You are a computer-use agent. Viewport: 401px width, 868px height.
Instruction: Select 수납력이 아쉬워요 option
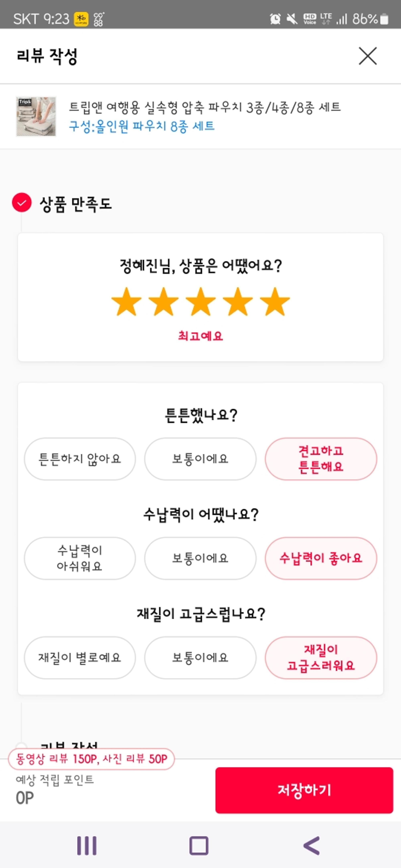80,558
